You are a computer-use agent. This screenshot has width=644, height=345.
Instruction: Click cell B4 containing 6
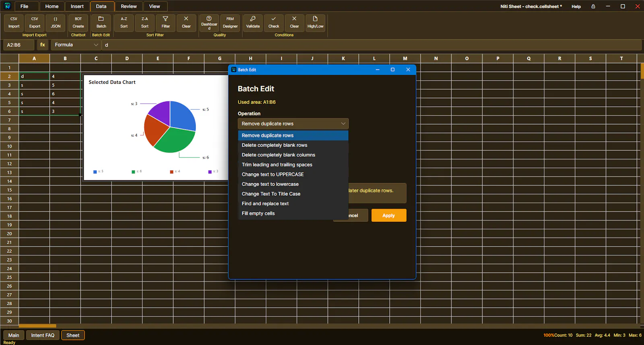65,94
